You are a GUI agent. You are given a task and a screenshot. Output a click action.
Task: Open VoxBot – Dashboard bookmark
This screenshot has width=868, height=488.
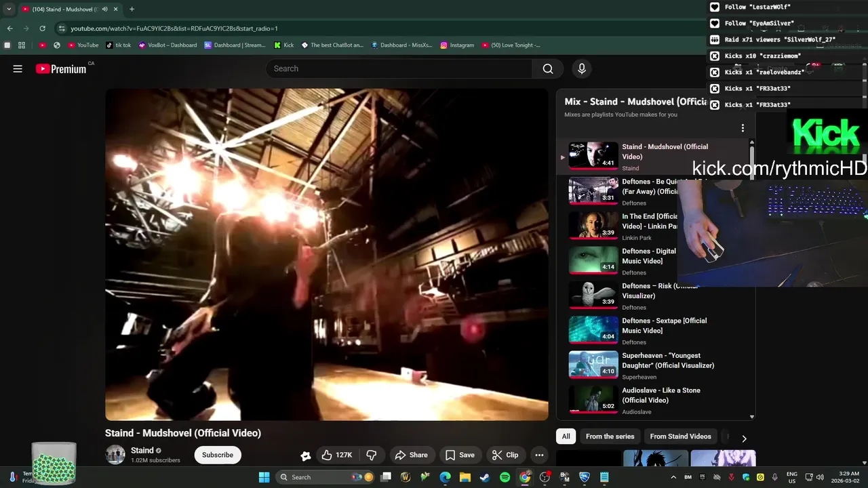click(167, 45)
